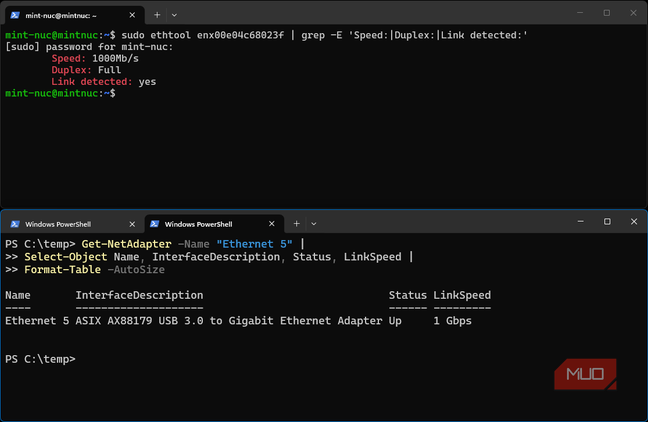
Task: Click the 'Name' column header
Action: pyautogui.click(x=18, y=295)
